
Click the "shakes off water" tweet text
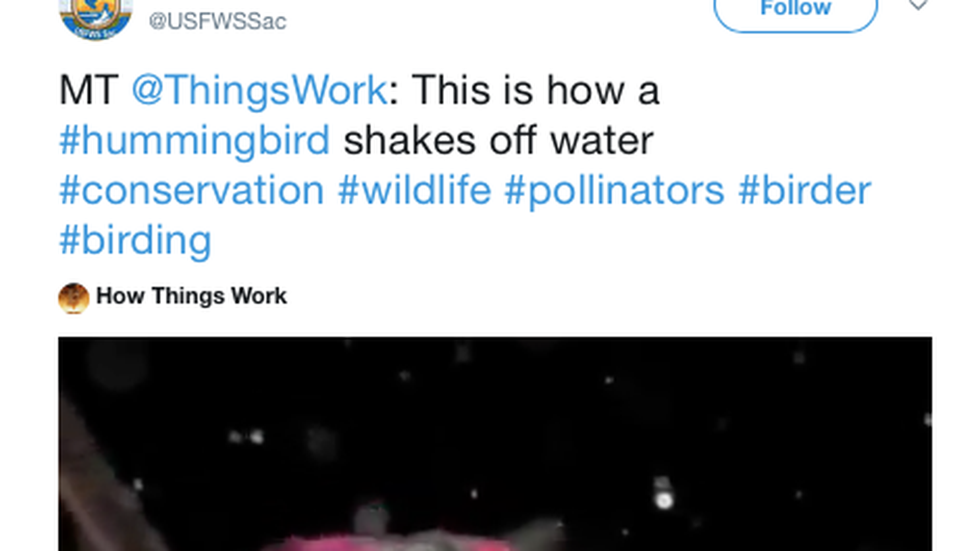[498, 140]
